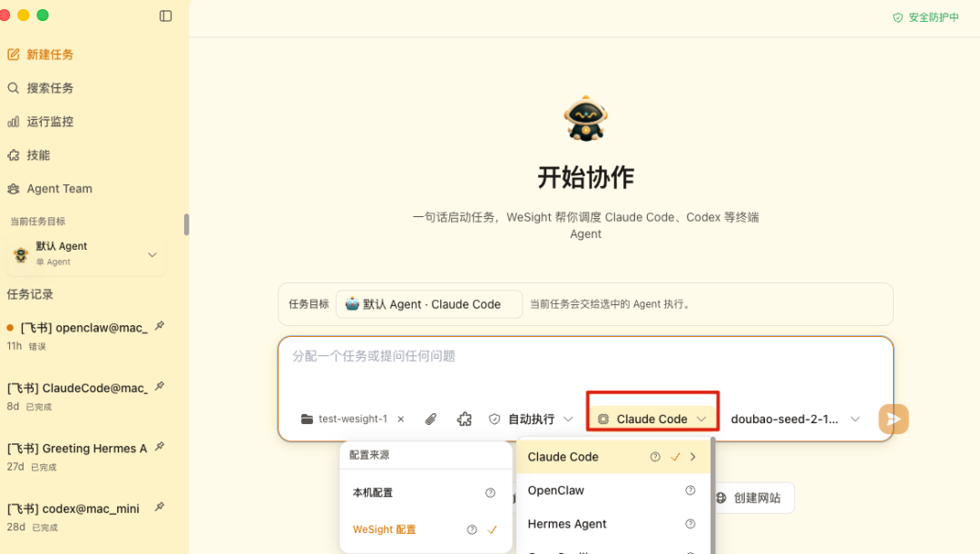
Task: Click the 默认 Agent · Claude Code target chip
Action: tap(428, 304)
